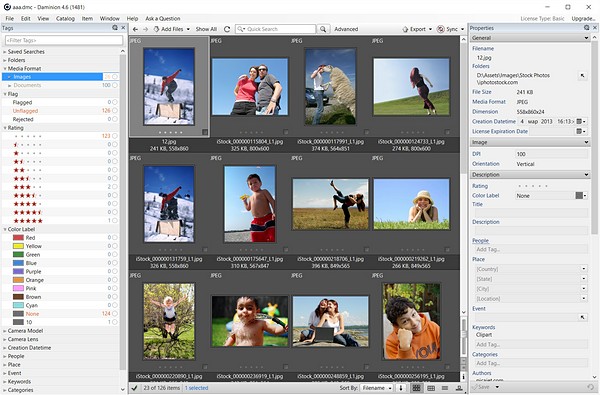The width and height of the screenshot is (600, 395).
Task: Toggle sort direction arrow icon
Action: pyautogui.click(x=401, y=388)
